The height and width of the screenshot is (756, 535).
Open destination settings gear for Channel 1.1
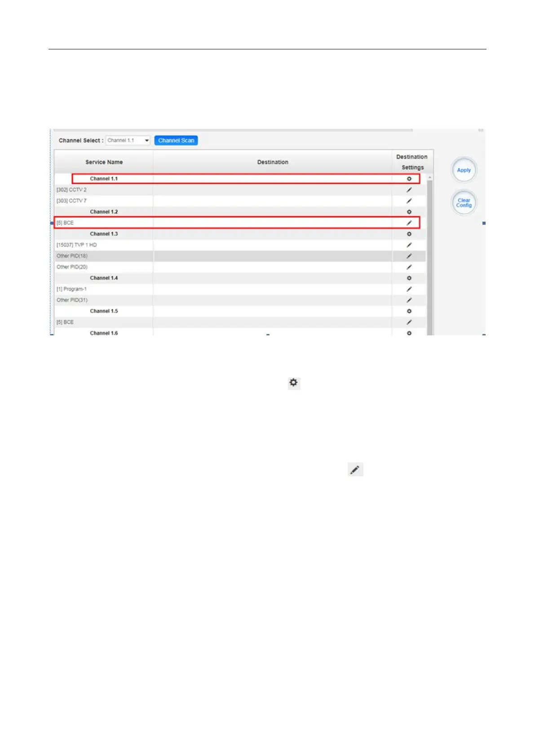[409, 179]
